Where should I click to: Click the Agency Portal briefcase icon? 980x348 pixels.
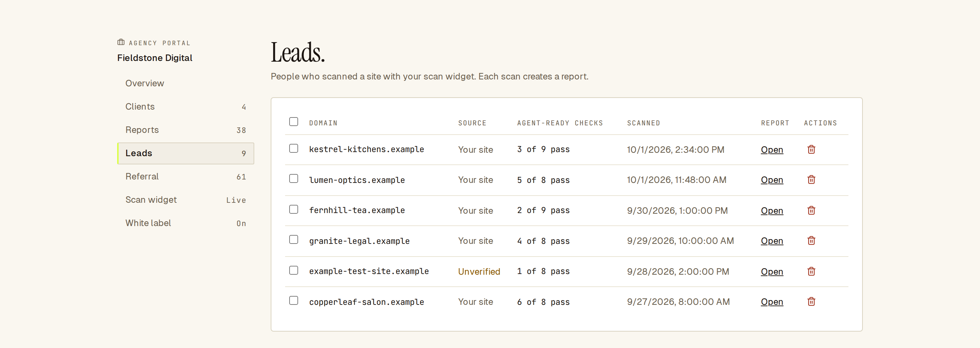pos(121,42)
